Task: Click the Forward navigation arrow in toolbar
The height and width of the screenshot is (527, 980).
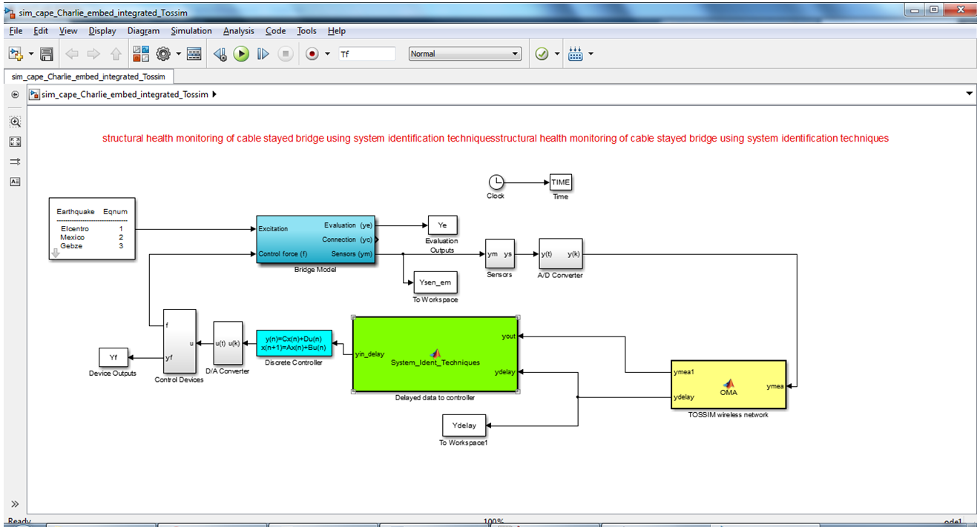Action: 93,54
